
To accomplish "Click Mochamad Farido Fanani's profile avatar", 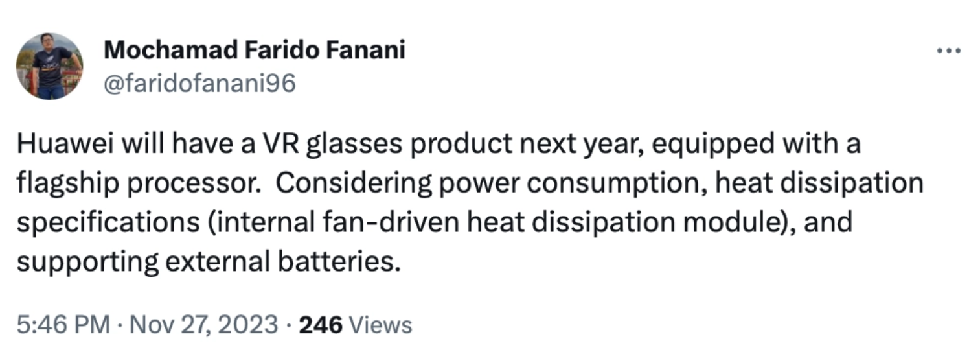I will [50, 66].
